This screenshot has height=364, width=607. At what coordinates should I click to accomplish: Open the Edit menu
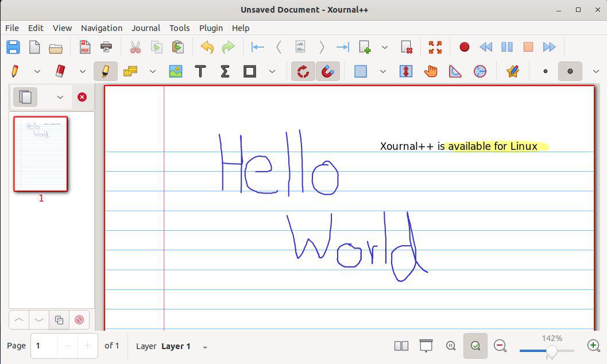pyautogui.click(x=36, y=28)
